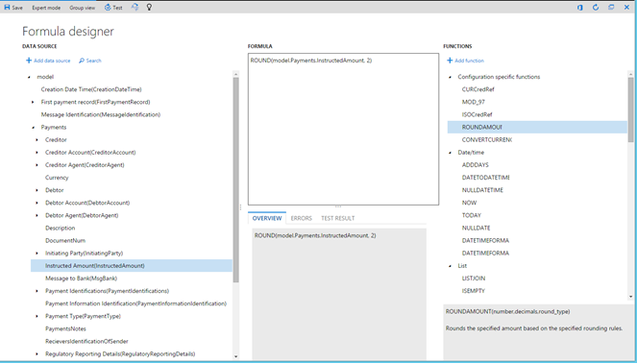The image size is (637, 364).
Task: Click the translate icon beside Test
Action: pyautogui.click(x=135, y=7)
